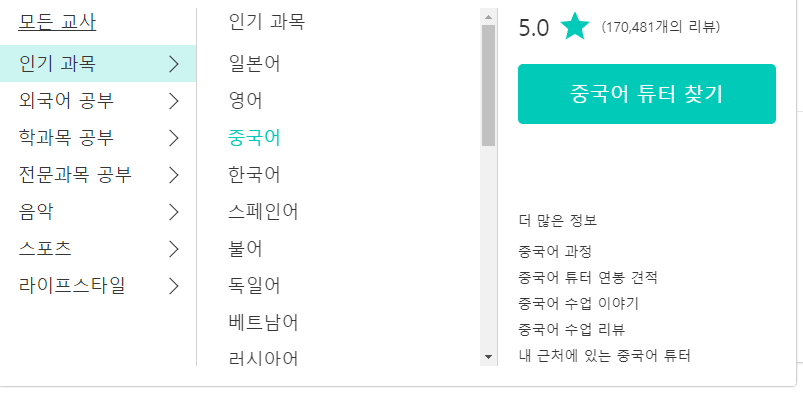Open the 중국어 수업 리뷰 link
The image size is (803, 403).
point(579,329)
